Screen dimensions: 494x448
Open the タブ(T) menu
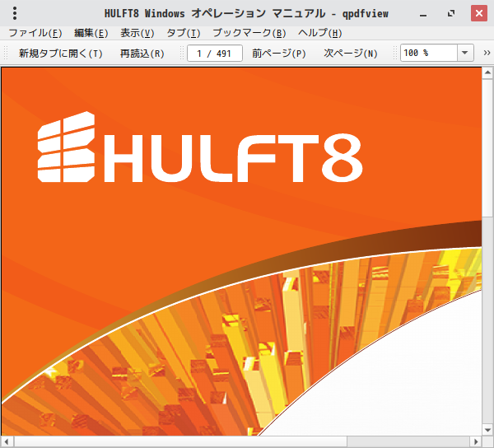pyautogui.click(x=184, y=33)
